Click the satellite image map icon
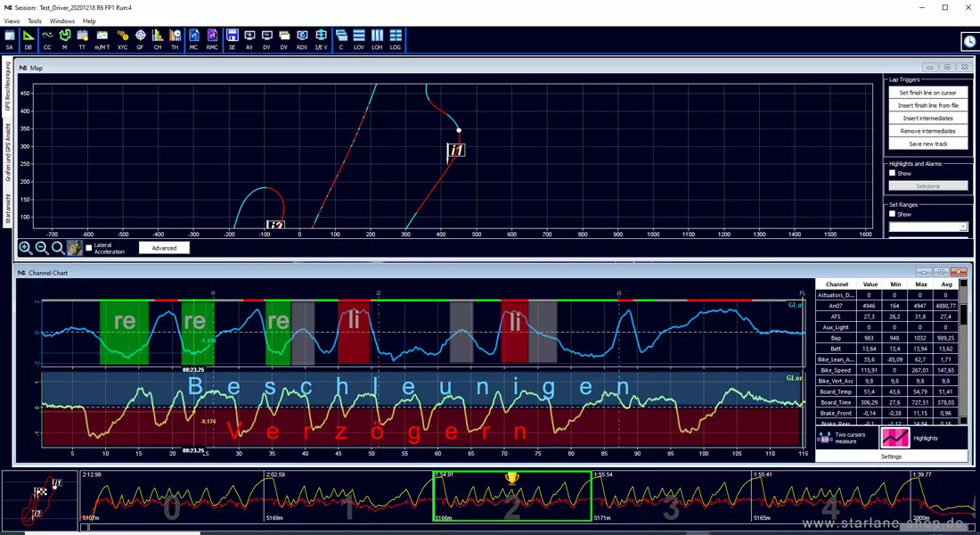980x535 pixels. pyautogui.click(x=74, y=248)
